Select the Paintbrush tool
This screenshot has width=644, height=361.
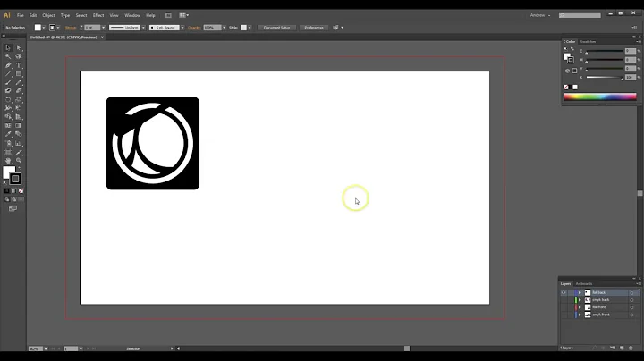coord(8,82)
